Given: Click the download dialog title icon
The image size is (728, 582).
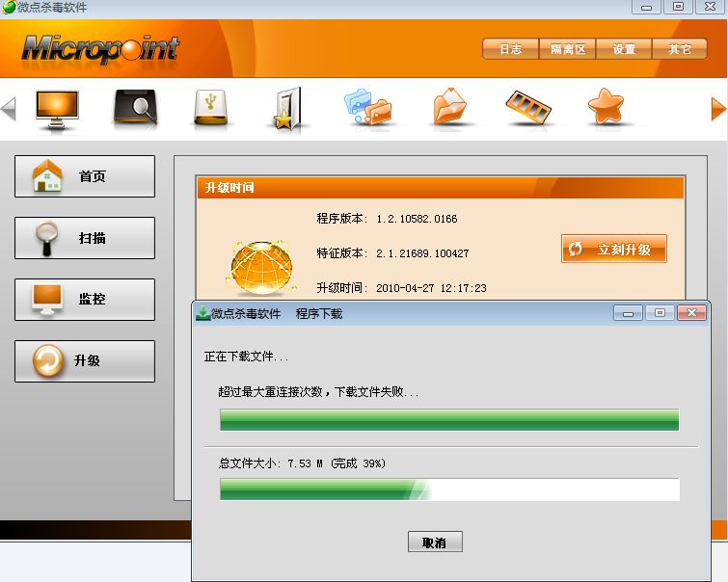Looking at the screenshot, I should (x=202, y=314).
